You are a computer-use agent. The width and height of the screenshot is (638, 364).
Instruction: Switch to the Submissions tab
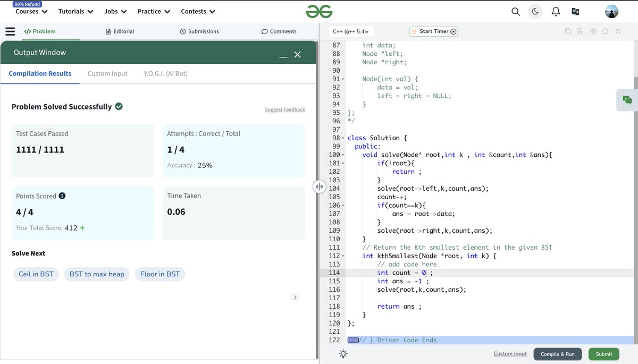(x=199, y=31)
